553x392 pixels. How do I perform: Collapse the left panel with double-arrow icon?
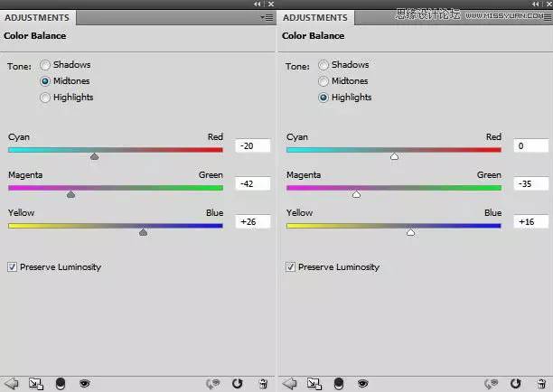click(258, 4)
